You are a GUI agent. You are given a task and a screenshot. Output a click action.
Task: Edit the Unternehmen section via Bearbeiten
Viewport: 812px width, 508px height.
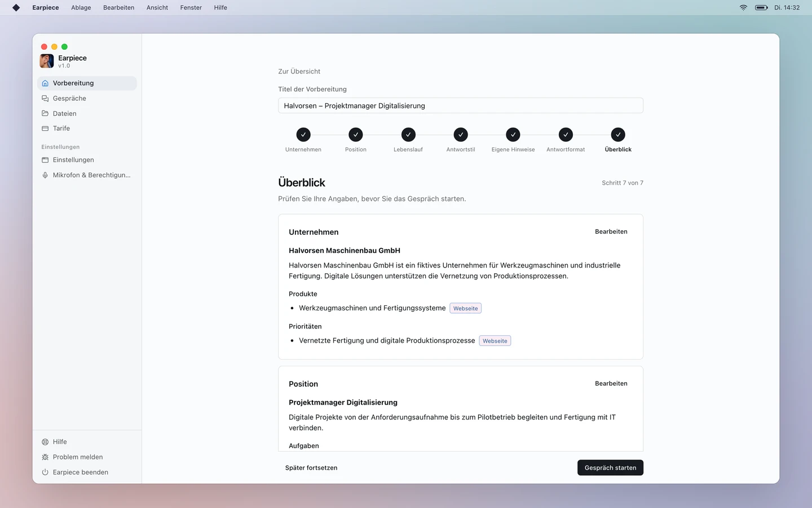(611, 232)
